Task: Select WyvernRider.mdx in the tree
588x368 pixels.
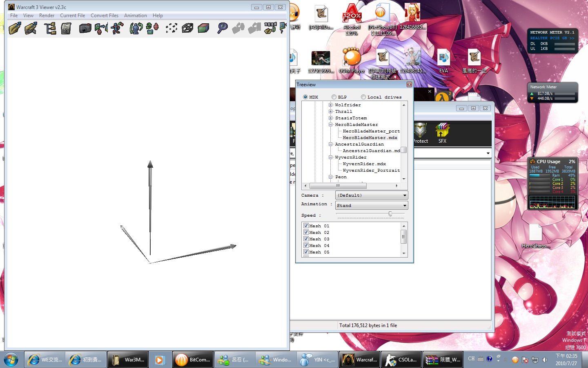Action: pyautogui.click(x=364, y=164)
